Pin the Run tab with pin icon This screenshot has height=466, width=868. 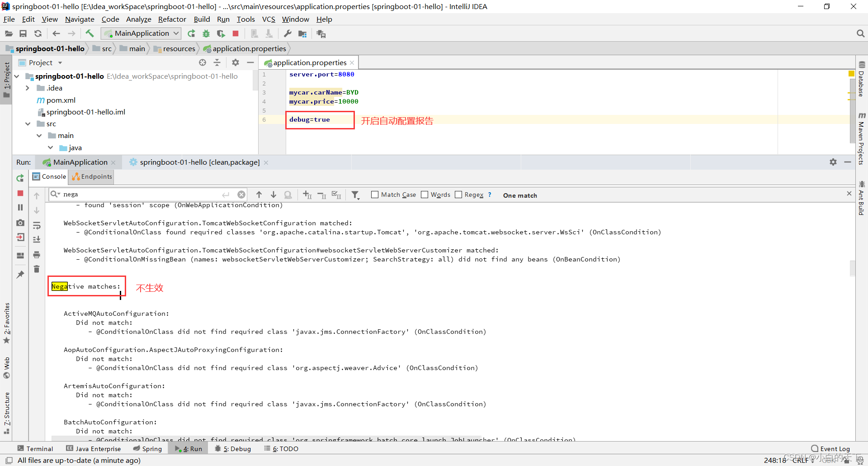point(20,274)
